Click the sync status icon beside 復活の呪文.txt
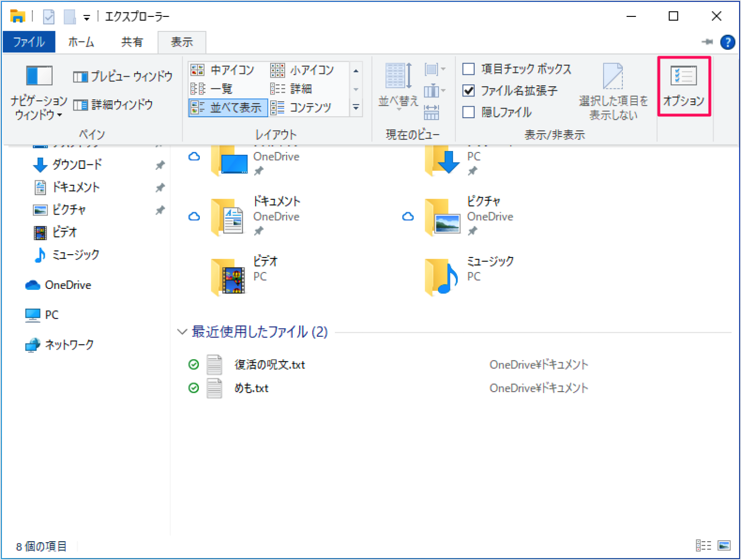This screenshot has height=560, width=741. [193, 365]
